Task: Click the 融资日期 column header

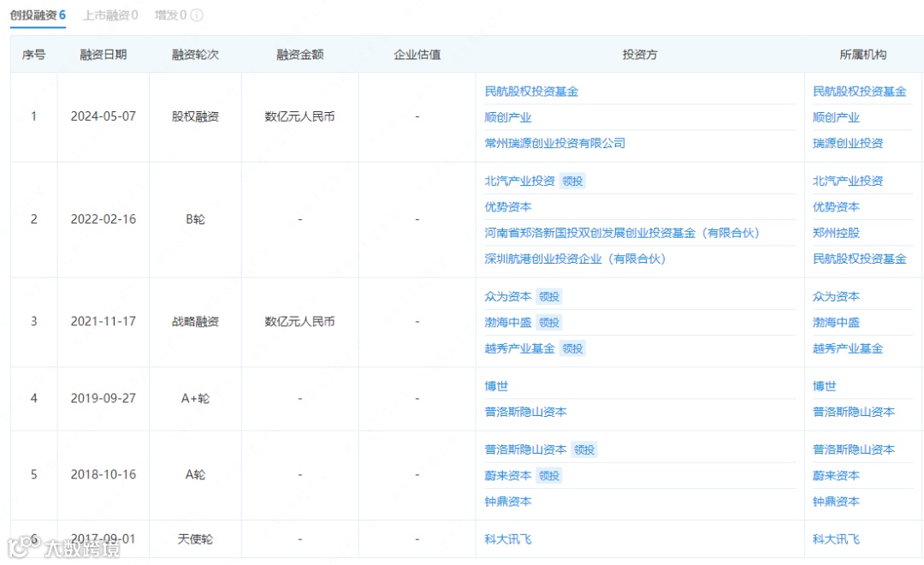Action: 104,55
